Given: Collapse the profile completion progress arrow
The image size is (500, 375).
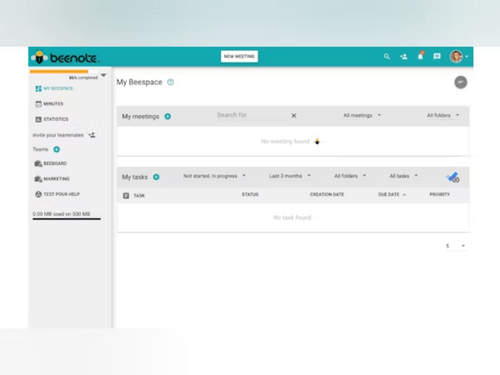Looking at the screenshot, I should tap(104, 75).
